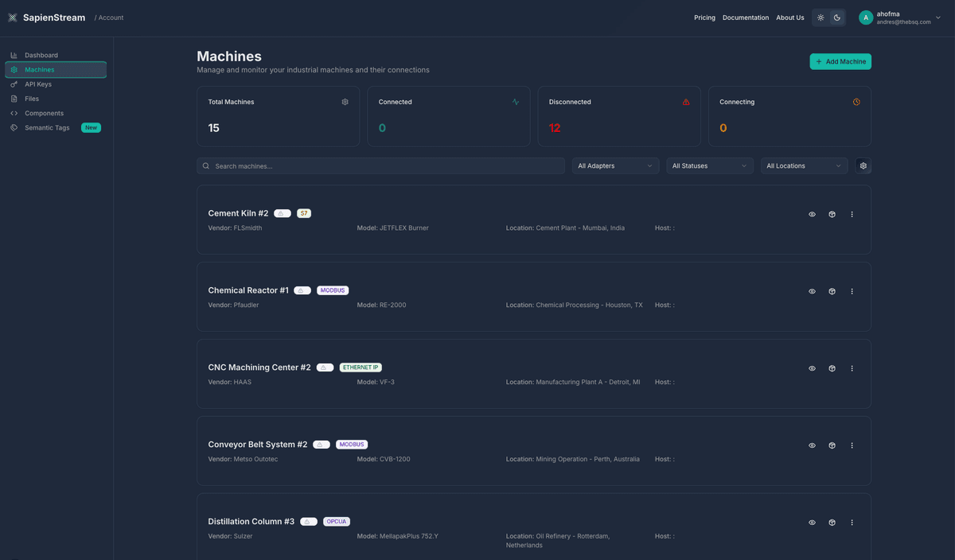
Task: Open the cube icon for Cement Kiln #2
Action: coord(832,215)
